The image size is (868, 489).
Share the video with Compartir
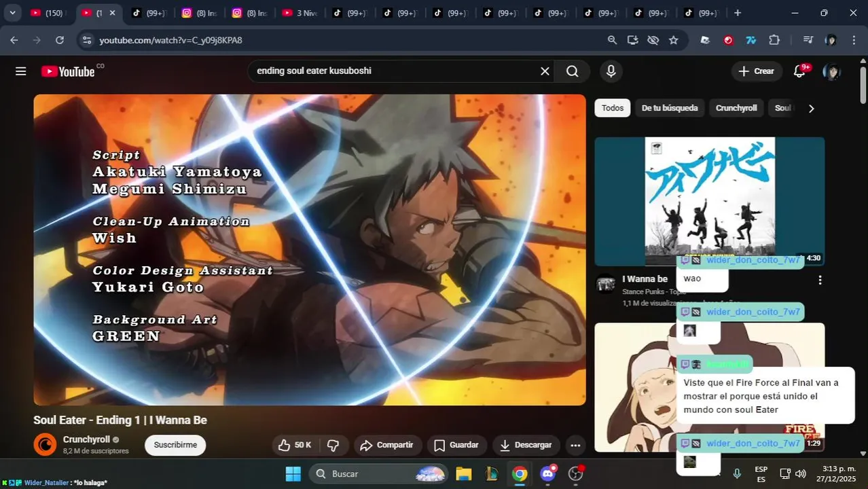(x=387, y=446)
